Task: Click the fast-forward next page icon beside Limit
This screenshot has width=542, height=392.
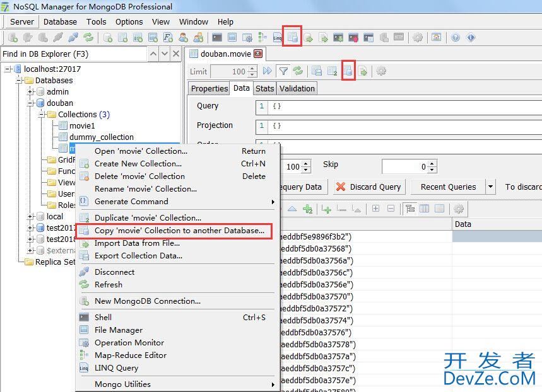Action: click(x=267, y=71)
